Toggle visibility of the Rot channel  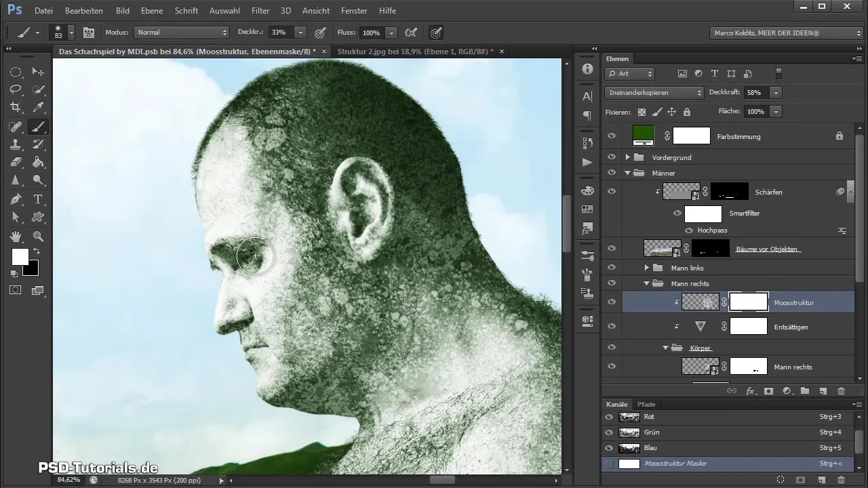pos(608,417)
